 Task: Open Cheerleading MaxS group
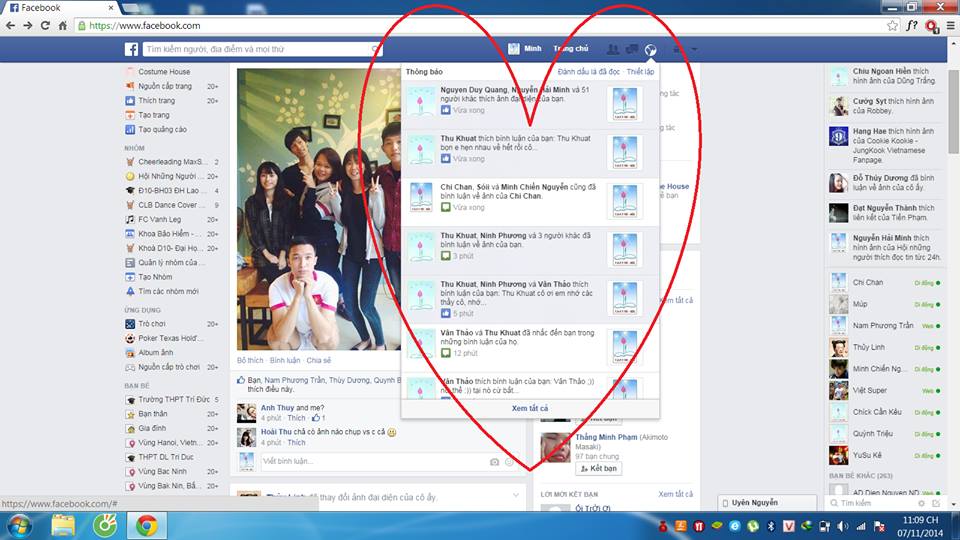pyautogui.click(x=173, y=162)
